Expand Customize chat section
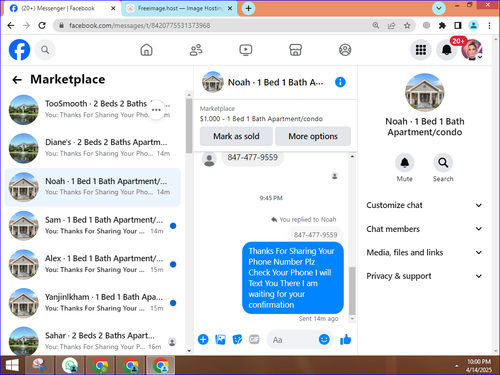The image size is (500, 375). coord(424,205)
